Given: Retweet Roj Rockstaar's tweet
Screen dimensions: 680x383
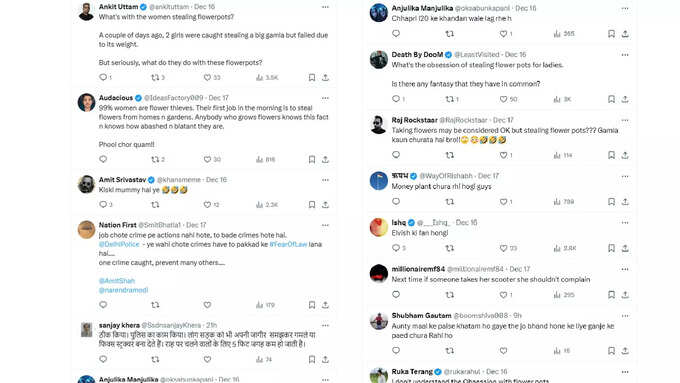Looking at the screenshot, I should (x=450, y=155).
